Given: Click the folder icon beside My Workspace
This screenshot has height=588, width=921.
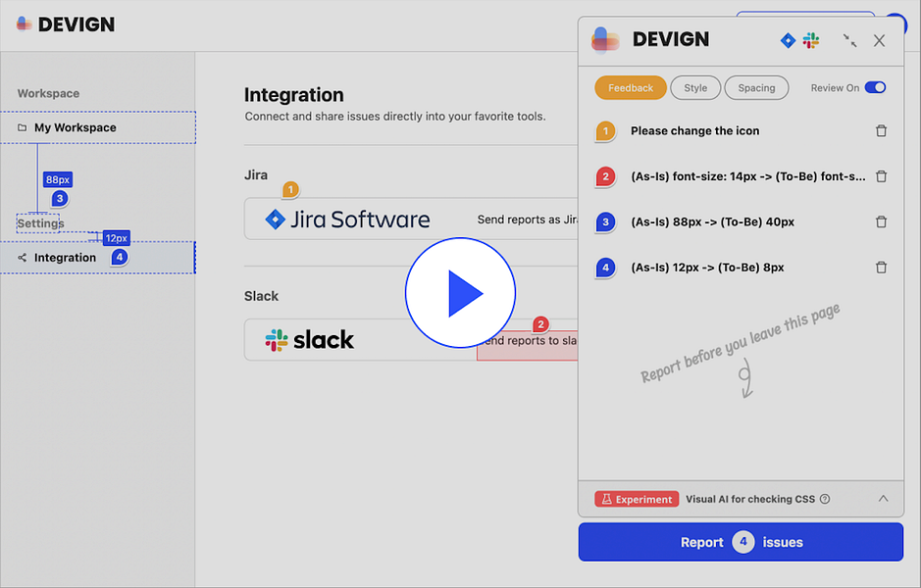Looking at the screenshot, I should [x=22, y=127].
